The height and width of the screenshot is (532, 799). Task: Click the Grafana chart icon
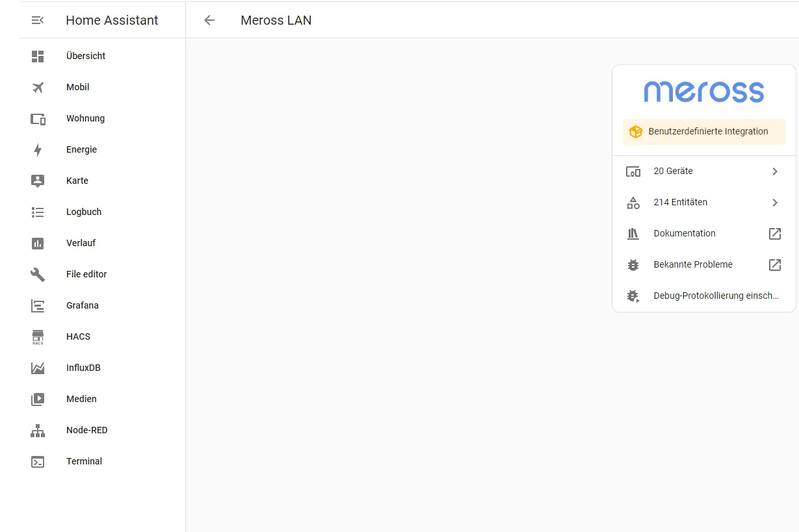pos(38,305)
